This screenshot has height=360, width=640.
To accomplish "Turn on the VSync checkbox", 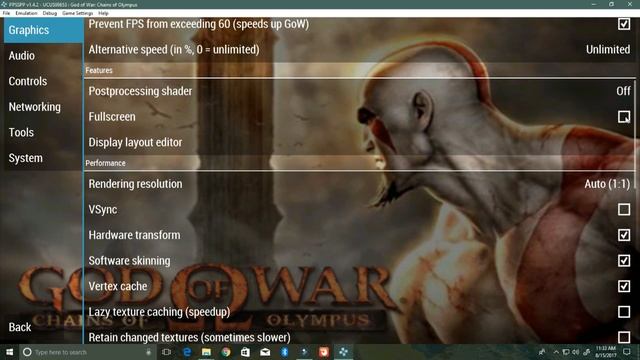I will coord(624,209).
